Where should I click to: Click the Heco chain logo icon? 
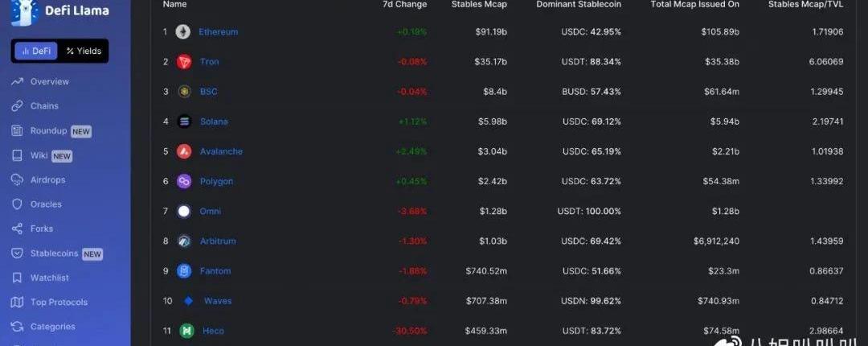pos(187,331)
